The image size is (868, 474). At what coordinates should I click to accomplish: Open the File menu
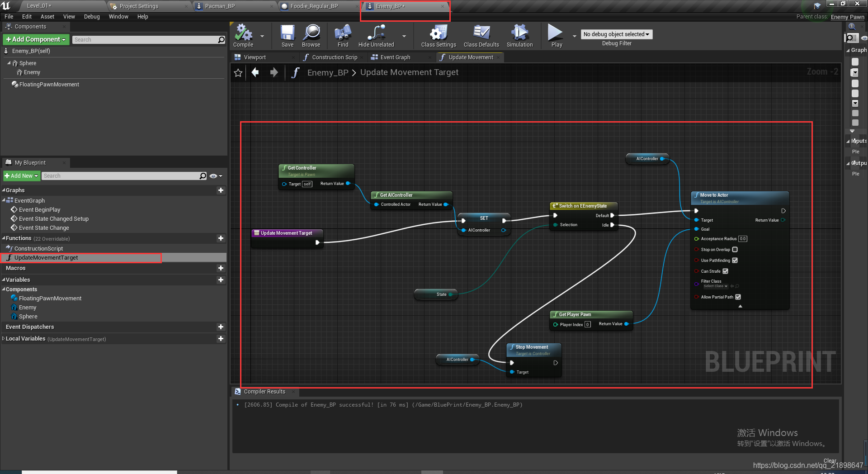tap(9, 17)
